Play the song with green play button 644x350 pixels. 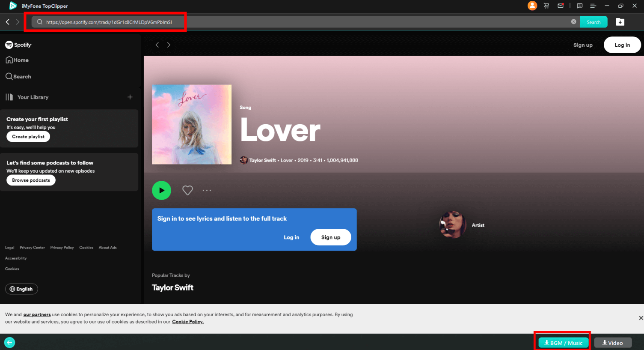[161, 190]
